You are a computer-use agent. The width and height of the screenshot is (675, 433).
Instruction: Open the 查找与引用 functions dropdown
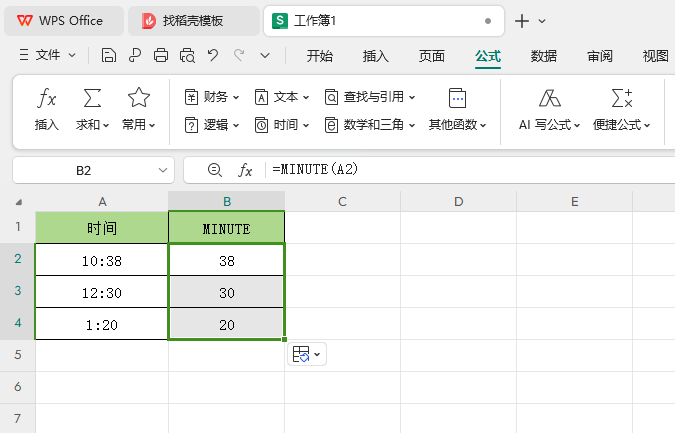(369, 97)
